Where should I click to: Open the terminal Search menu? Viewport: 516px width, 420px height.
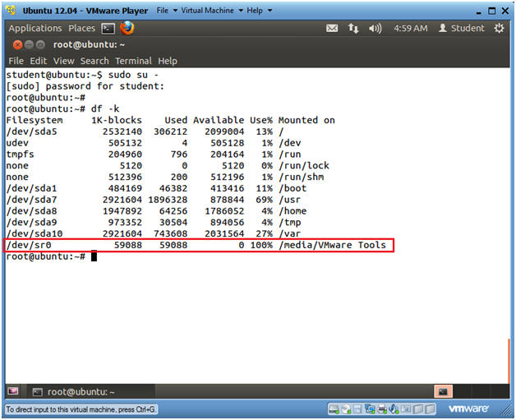click(x=94, y=61)
